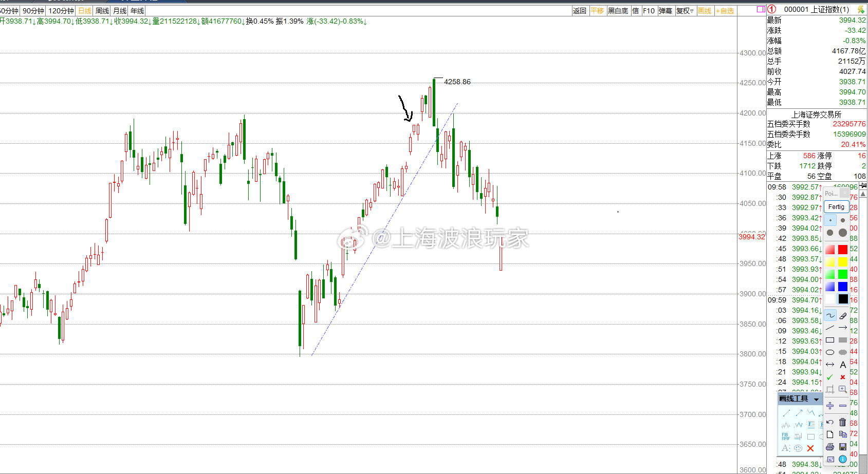Choose the largest pen size dot
Screen dimensions: 868x474
(x=843, y=233)
